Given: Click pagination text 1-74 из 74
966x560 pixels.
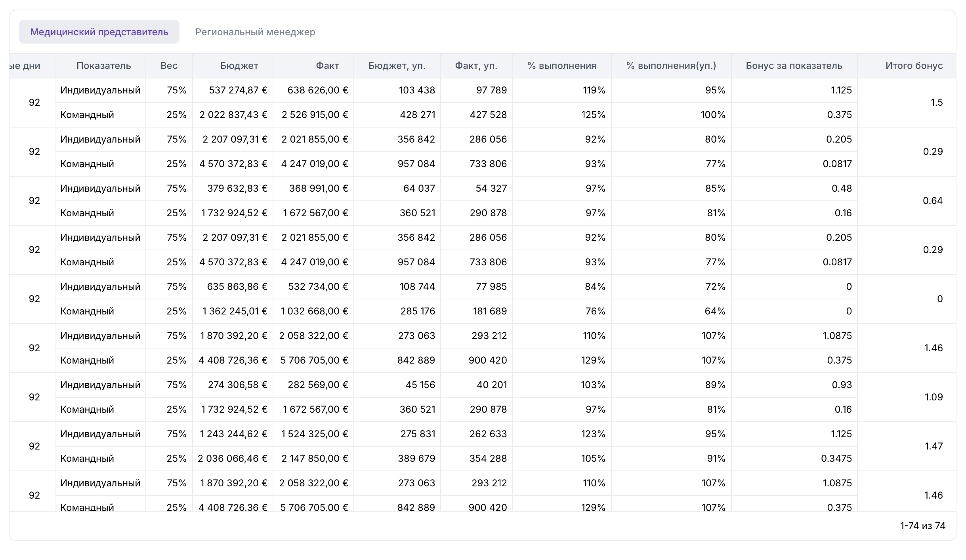Looking at the screenshot, I should 922,526.
